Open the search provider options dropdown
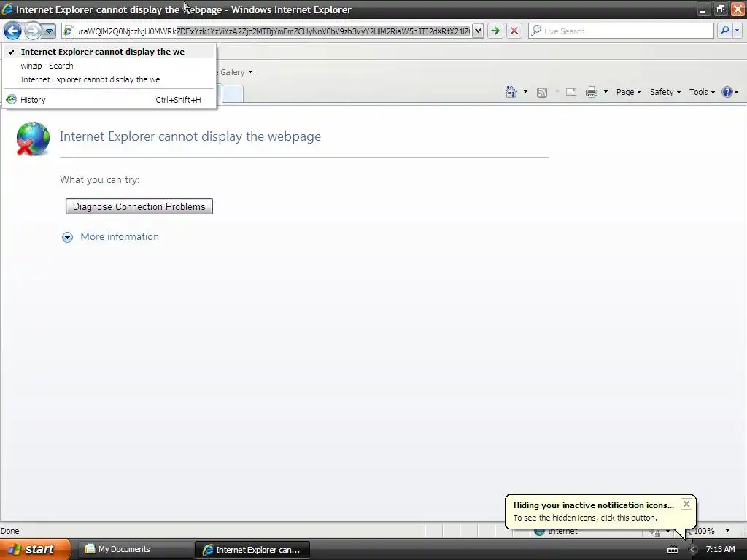747x560 pixels. pos(737,31)
